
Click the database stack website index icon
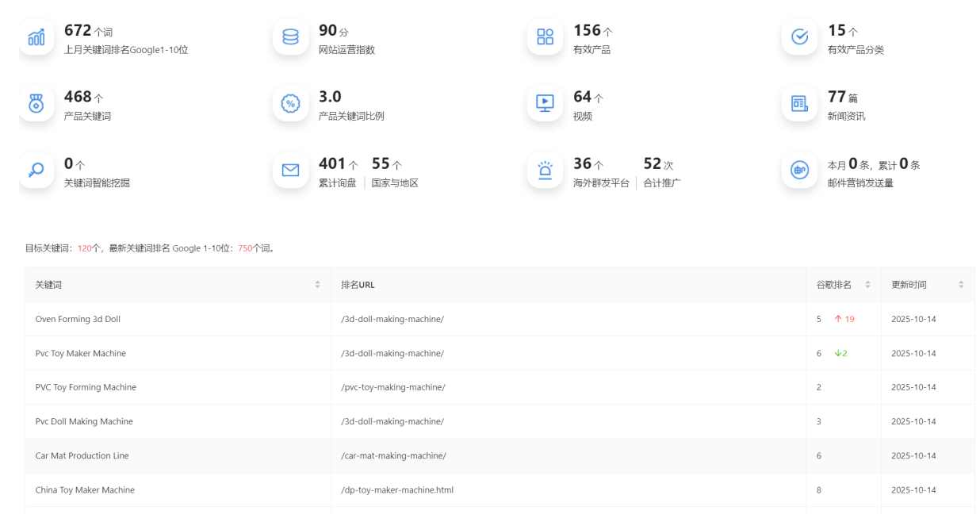click(291, 37)
